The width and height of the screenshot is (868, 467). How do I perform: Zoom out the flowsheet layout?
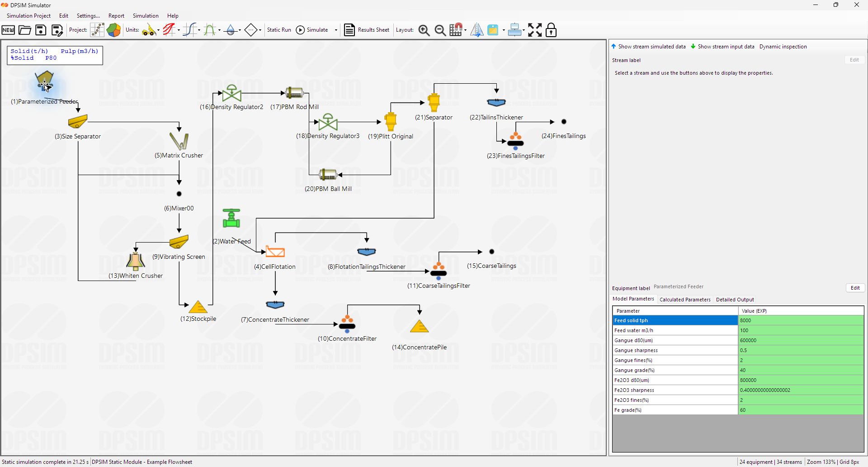[440, 30]
